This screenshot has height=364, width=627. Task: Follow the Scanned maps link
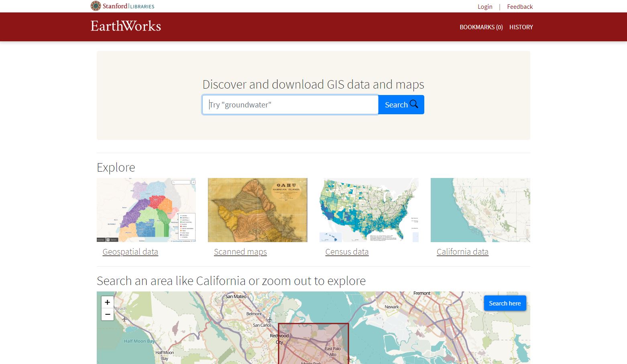pos(240,252)
